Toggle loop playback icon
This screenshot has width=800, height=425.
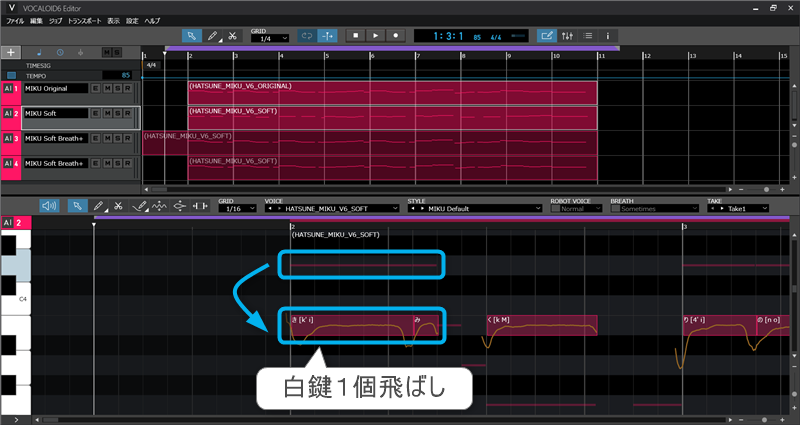307,36
